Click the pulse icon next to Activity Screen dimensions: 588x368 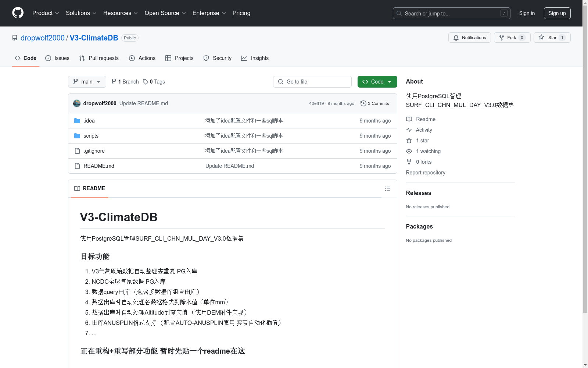(x=409, y=130)
